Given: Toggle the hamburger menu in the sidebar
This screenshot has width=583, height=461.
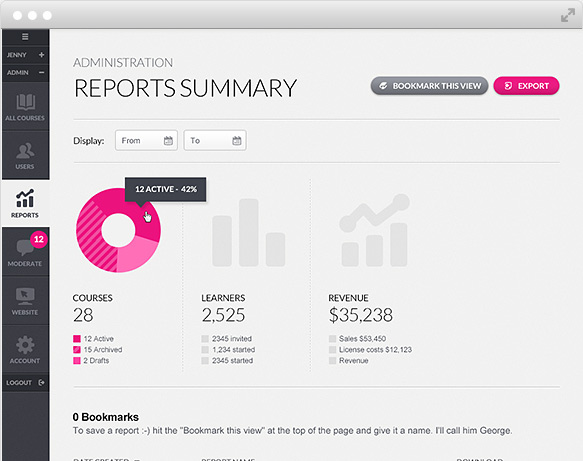Looking at the screenshot, I should 25,36.
